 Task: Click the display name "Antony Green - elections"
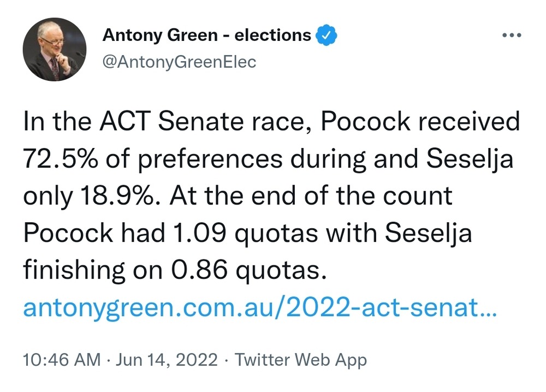pyautogui.click(x=207, y=35)
